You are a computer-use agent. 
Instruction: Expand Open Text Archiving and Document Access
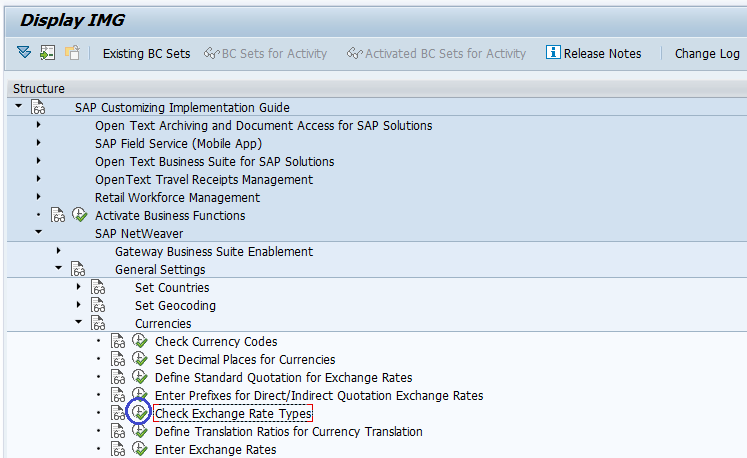tap(39, 125)
